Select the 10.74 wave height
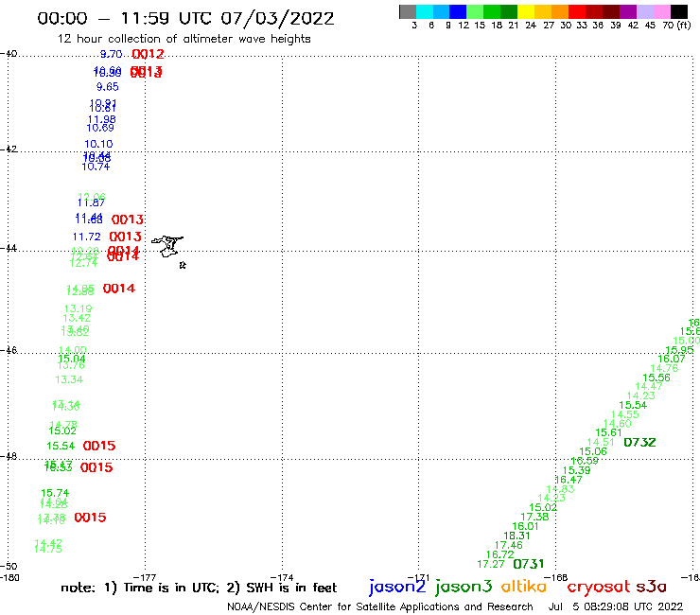The image size is (700, 615). (x=96, y=167)
